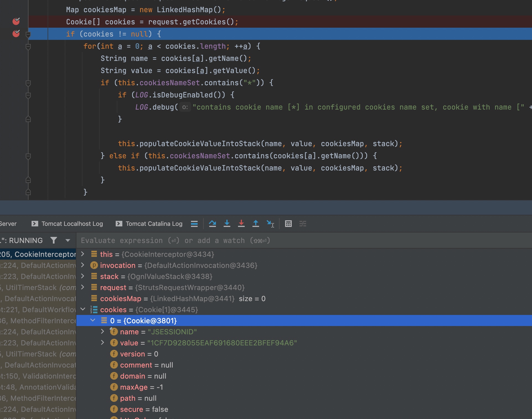The width and height of the screenshot is (532, 419).
Task: Collapse the '0 = {Cookie@3801}' element
Action: (x=93, y=320)
